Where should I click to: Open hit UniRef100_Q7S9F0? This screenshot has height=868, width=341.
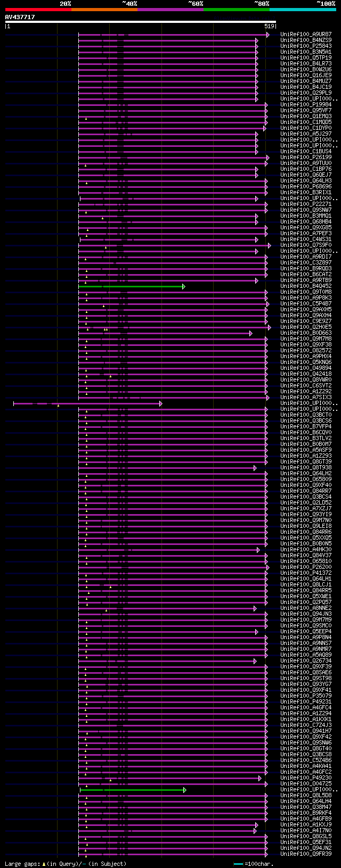coord(306,245)
